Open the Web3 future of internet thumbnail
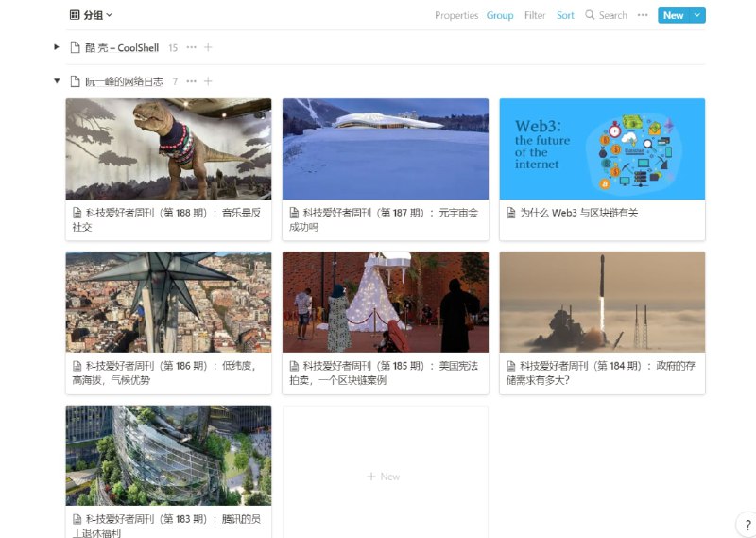 pyautogui.click(x=602, y=148)
